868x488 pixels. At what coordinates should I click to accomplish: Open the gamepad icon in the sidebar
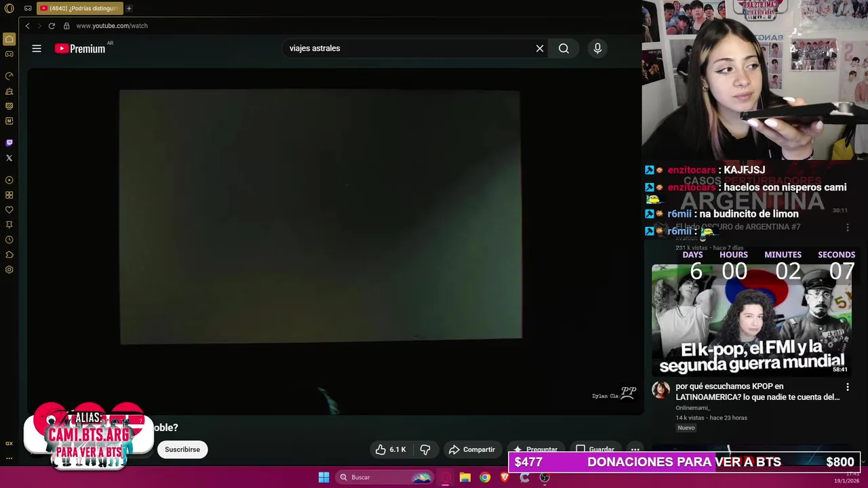tap(9, 54)
